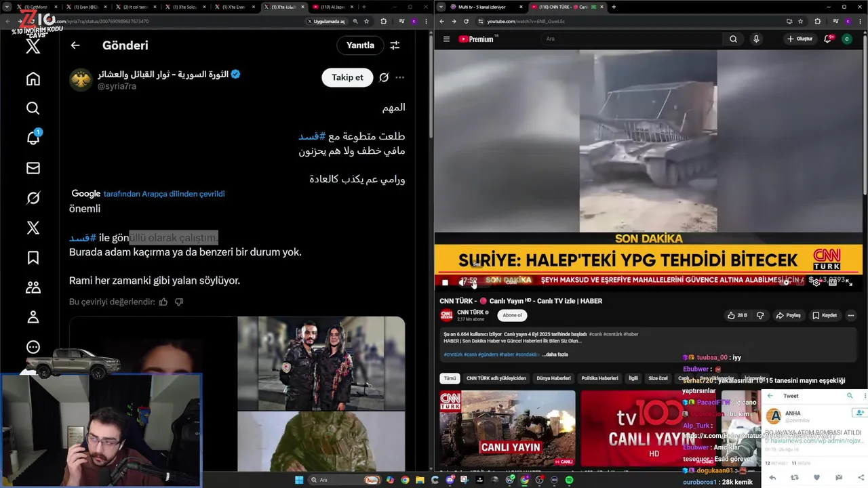Open video player settings gear
This screenshot has height=488, width=868.
(x=816, y=282)
